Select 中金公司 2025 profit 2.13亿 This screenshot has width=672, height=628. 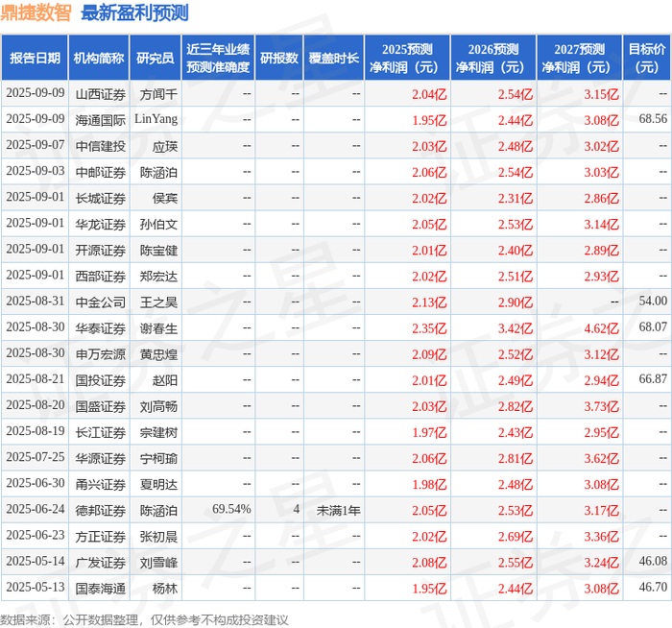pyautogui.click(x=429, y=302)
